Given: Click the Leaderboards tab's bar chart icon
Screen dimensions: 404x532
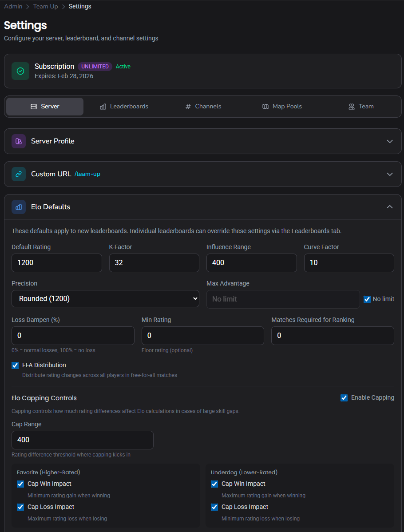Looking at the screenshot, I should click(103, 107).
